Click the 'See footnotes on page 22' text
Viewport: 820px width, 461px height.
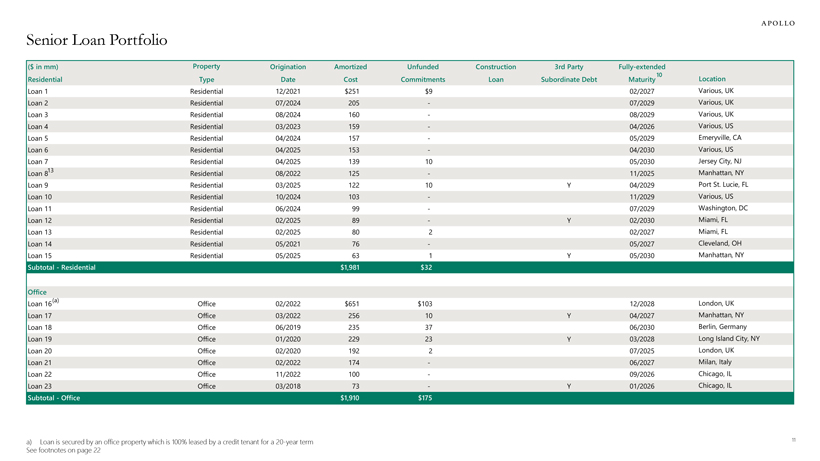[62, 450]
